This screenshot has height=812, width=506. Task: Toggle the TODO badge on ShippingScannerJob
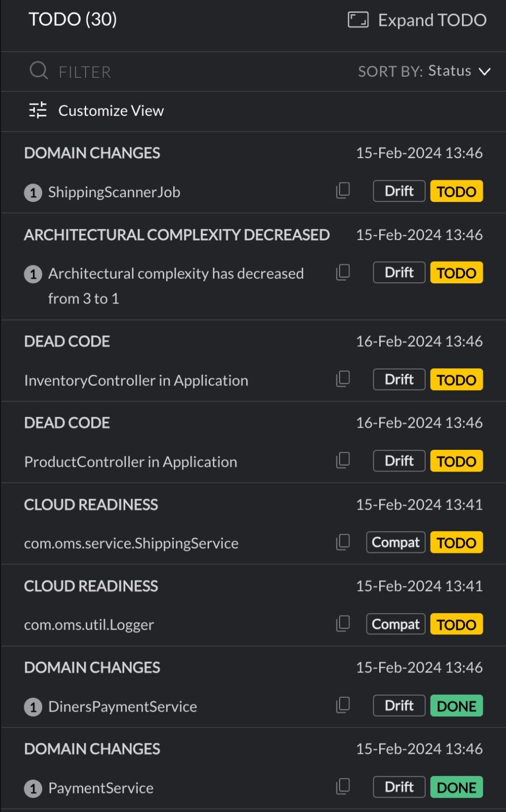click(456, 191)
